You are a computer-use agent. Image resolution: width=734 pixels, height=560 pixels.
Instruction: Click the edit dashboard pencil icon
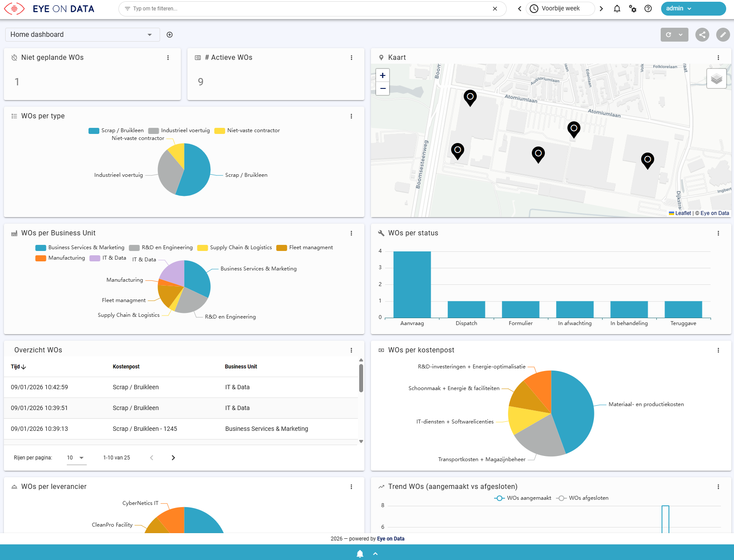723,35
